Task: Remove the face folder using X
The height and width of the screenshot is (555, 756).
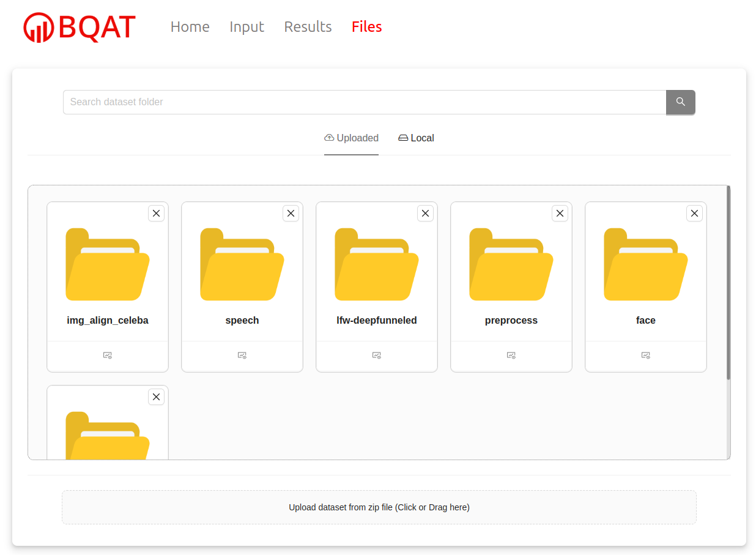Action: click(694, 213)
